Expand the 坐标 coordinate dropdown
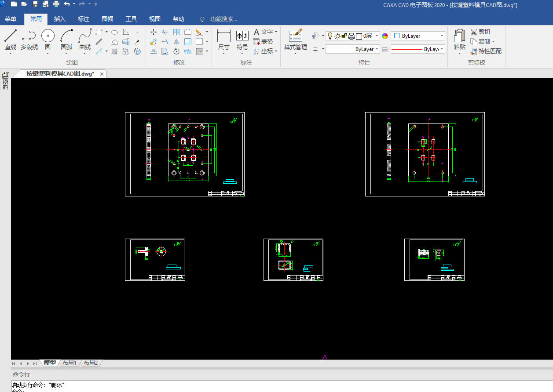This screenshot has width=553, height=392. tap(276, 51)
